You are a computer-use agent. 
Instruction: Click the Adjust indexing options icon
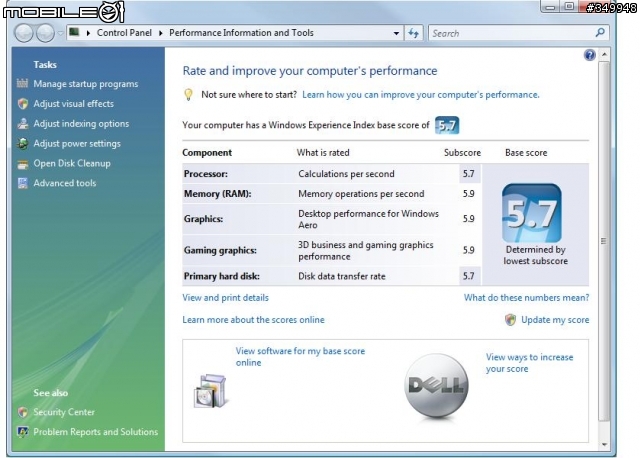pos(23,124)
